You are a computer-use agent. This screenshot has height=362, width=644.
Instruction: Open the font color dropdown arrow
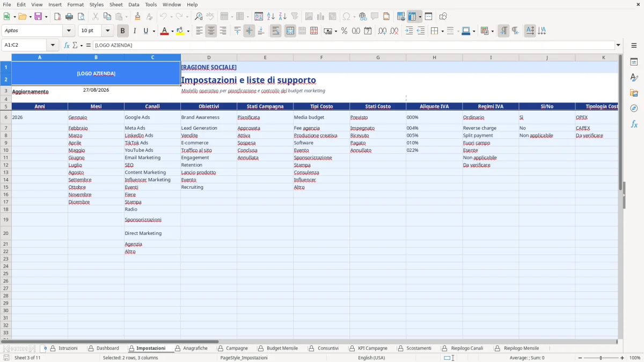click(x=172, y=31)
